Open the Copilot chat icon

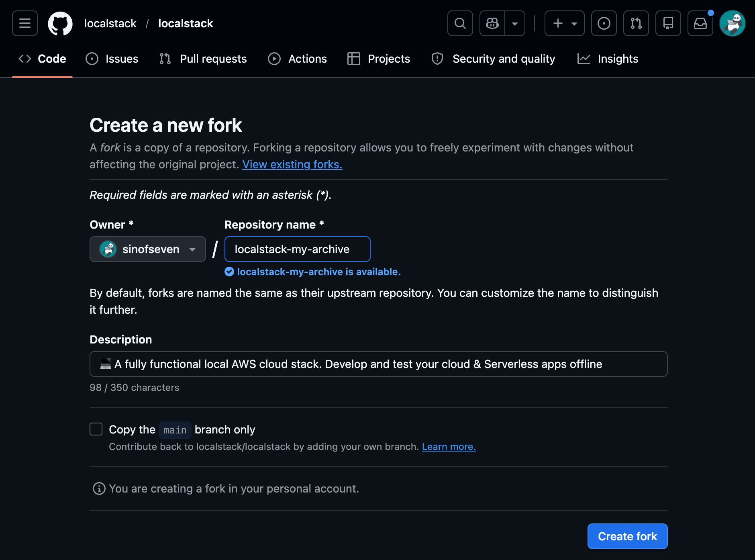492,23
